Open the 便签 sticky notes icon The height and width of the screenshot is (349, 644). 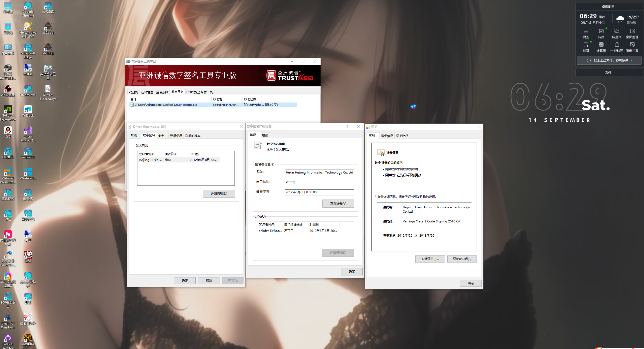click(586, 31)
